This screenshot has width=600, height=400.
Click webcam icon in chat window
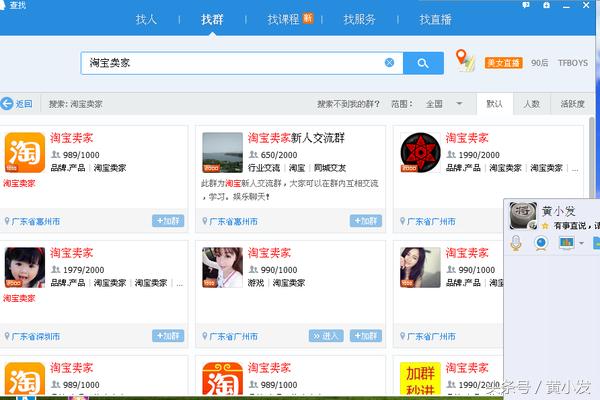[x=541, y=243]
